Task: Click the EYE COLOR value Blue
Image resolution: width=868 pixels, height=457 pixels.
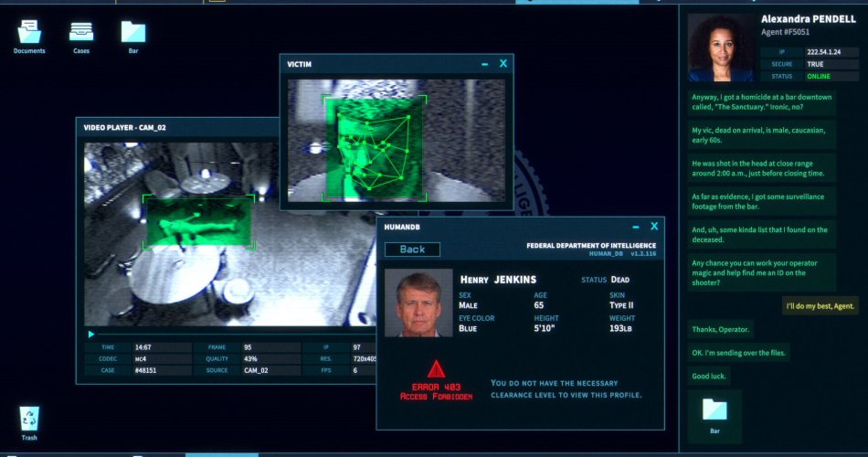Action: pyautogui.click(x=468, y=328)
